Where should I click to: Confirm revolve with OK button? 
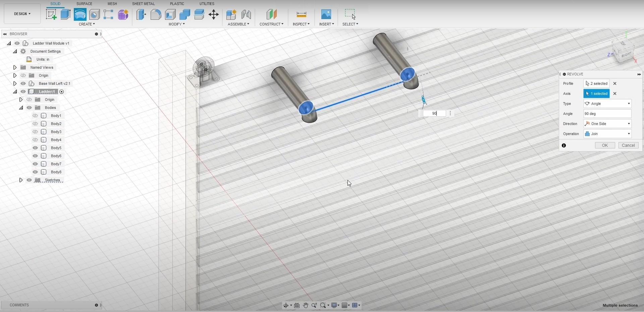[x=605, y=145]
